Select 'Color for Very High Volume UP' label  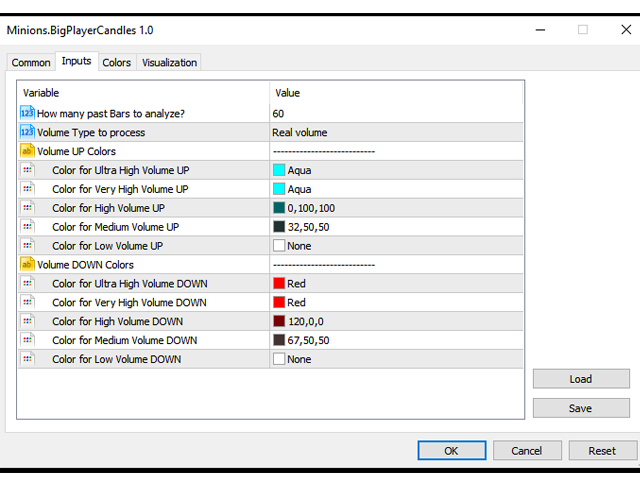point(120,189)
